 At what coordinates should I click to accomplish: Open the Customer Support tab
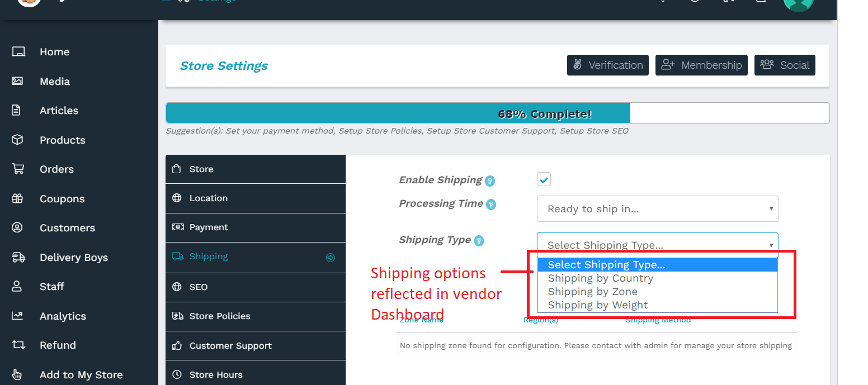[256, 346]
